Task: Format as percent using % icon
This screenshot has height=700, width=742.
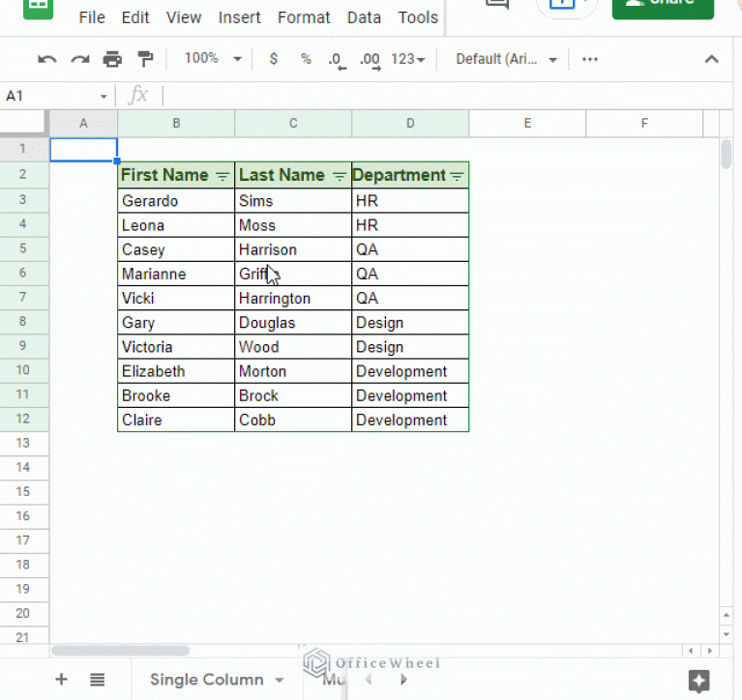Action: pyautogui.click(x=306, y=59)
